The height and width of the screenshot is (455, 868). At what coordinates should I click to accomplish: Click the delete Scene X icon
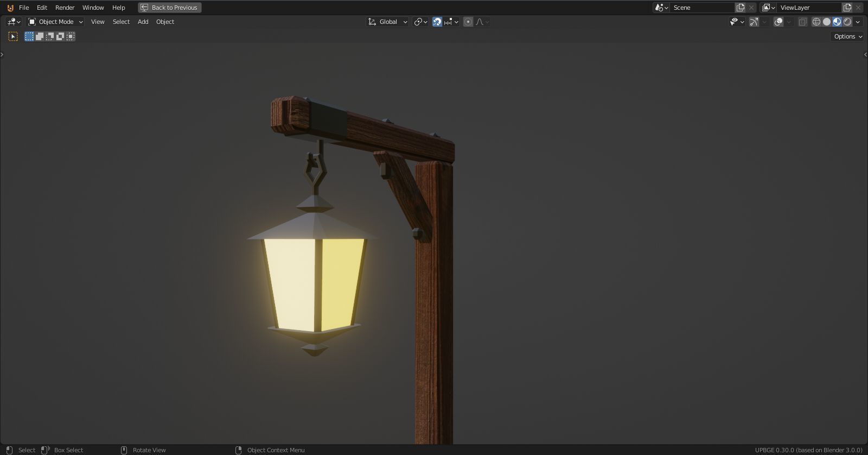click(751, 8)
